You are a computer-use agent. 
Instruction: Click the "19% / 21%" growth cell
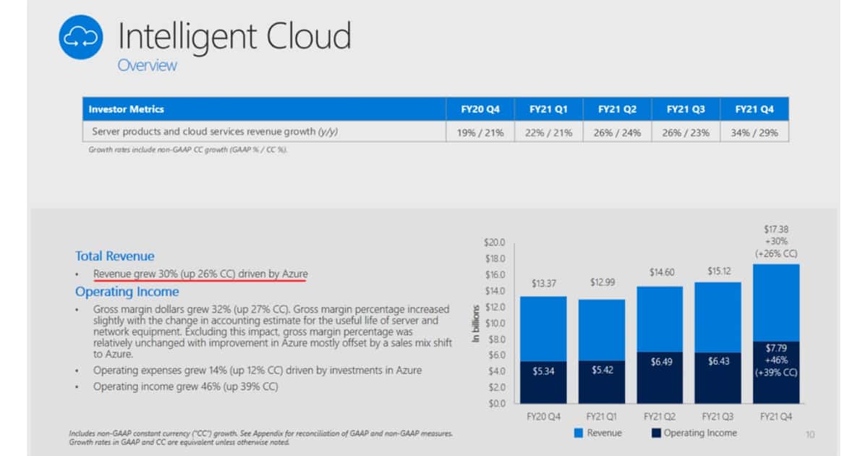(x=480, y=132)
